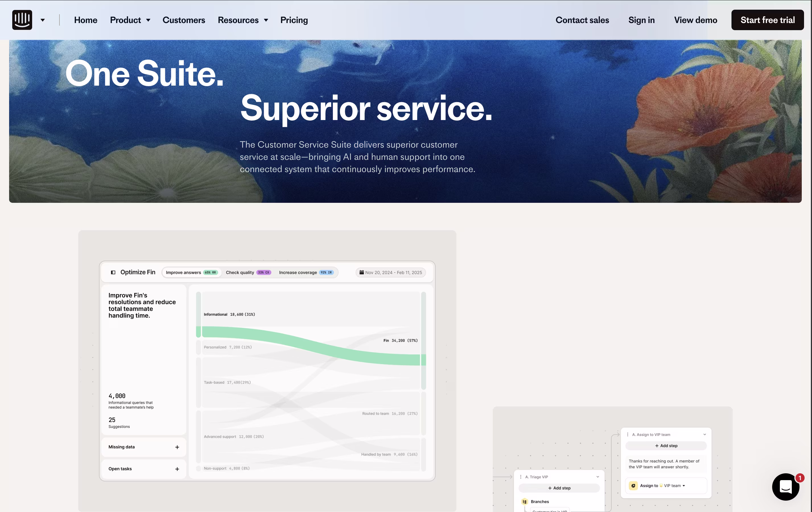Click the Personalized 7,200 (12%) label

click(228, 347)
